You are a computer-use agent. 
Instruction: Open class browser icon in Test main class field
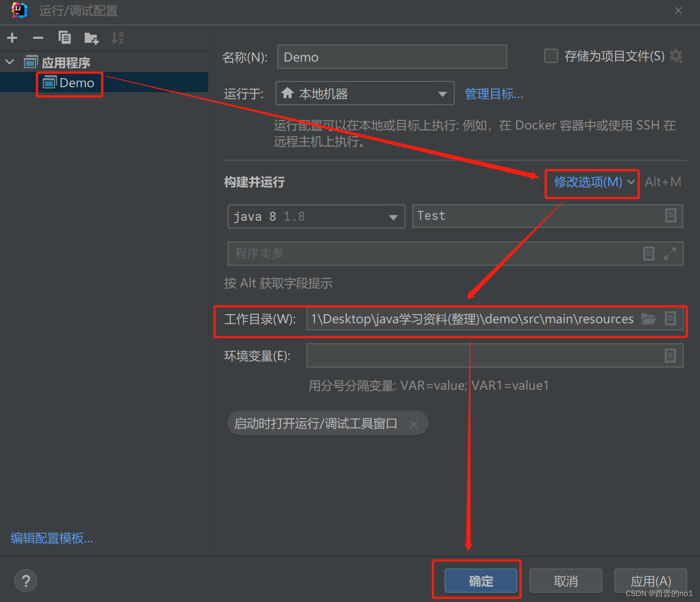click(x=671, y=216)
